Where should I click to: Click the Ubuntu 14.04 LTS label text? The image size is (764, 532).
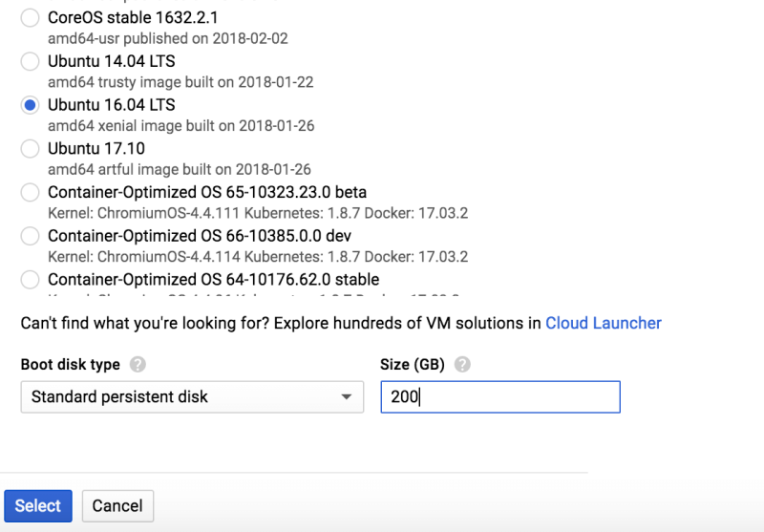pos(111,61)
